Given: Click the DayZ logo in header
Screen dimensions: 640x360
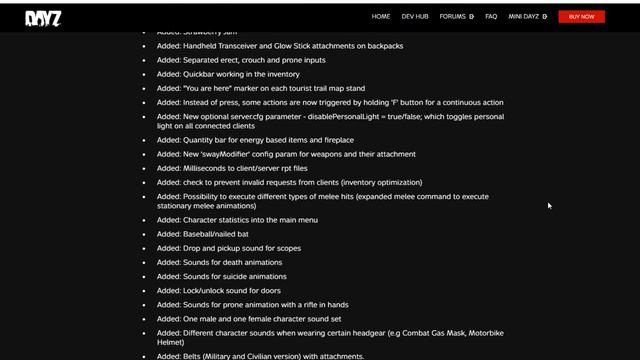Looking at the screenshot, I should click(x=43, y=18).
